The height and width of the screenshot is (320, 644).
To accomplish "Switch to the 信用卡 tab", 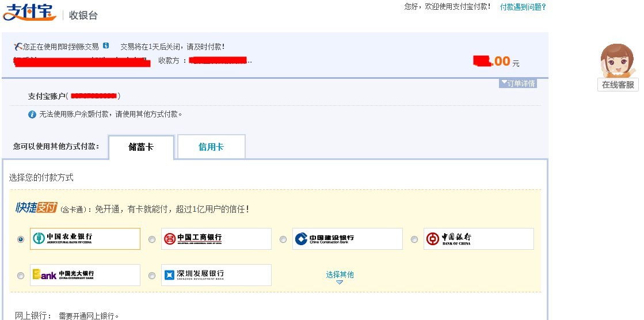I will tap(211, 147).
